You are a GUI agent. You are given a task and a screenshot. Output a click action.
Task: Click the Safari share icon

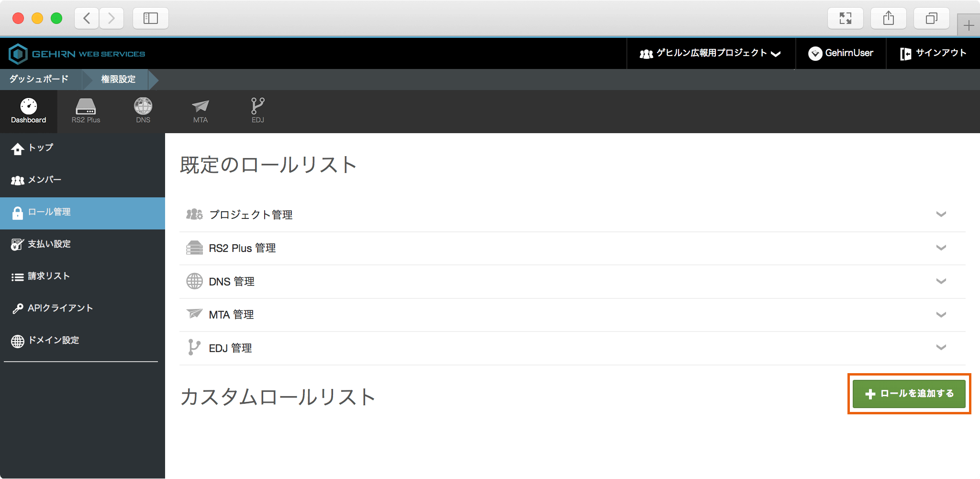[888, 19]
